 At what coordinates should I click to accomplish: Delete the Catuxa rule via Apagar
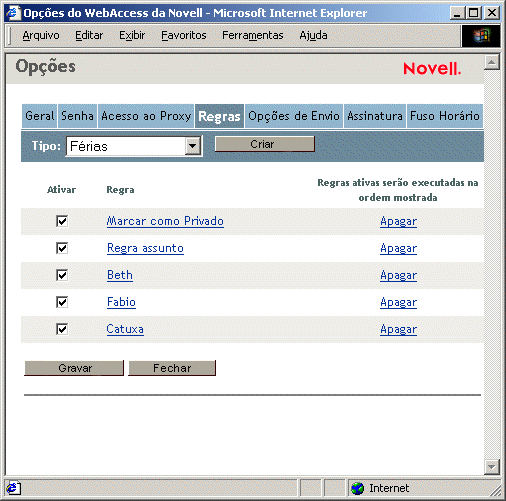click(x=398, y=330)
